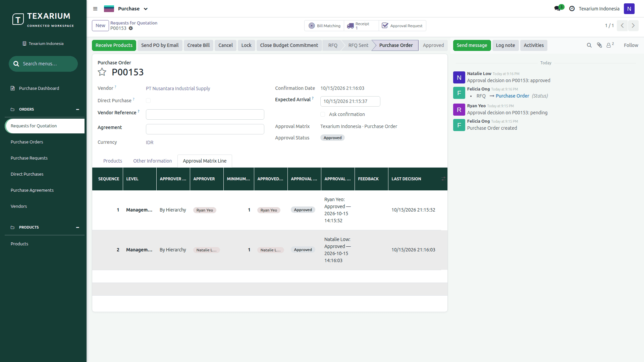Image resolution: width=644 pixels, height=362 pixels.
Task: Click the Follow button in chatter
Action: [x=631, y=45]
